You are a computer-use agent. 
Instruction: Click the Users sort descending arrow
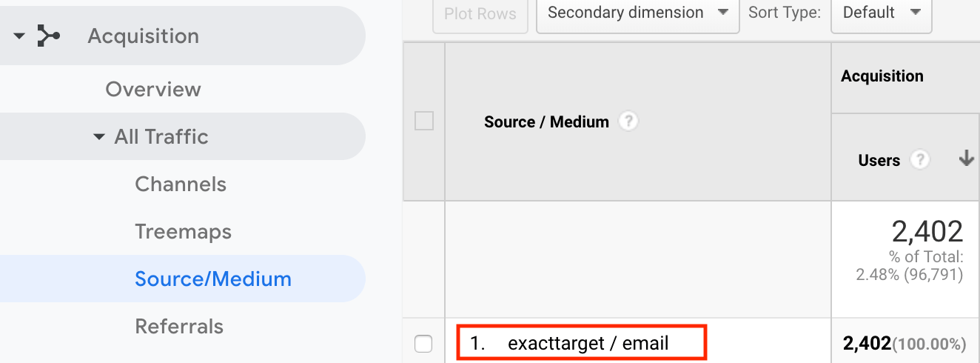pyautogui.click(x=965, y=159)
